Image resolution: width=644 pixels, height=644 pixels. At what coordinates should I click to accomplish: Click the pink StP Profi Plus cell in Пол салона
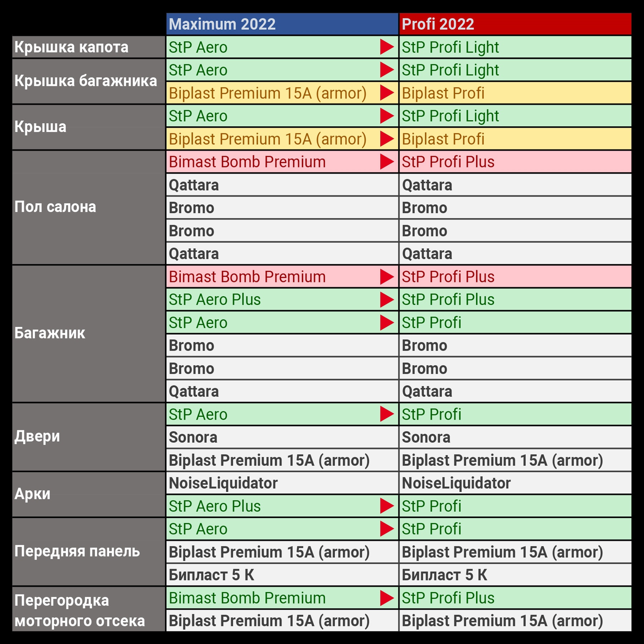[515, 162]
